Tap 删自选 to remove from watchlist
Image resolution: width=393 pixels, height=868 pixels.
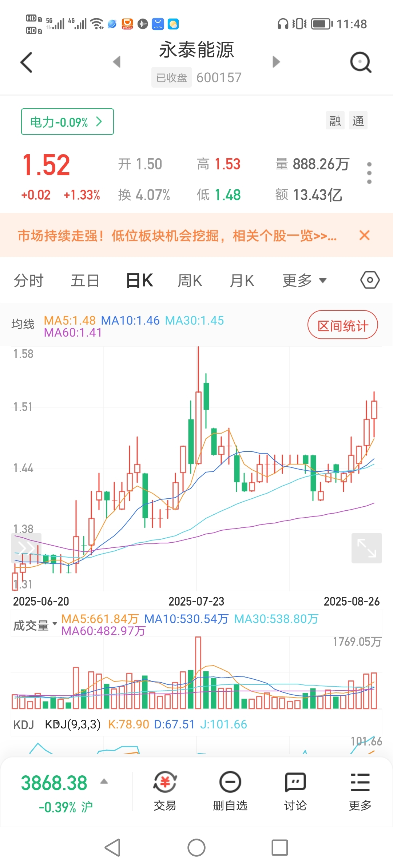pyautogui.click(x=230, y=791)
